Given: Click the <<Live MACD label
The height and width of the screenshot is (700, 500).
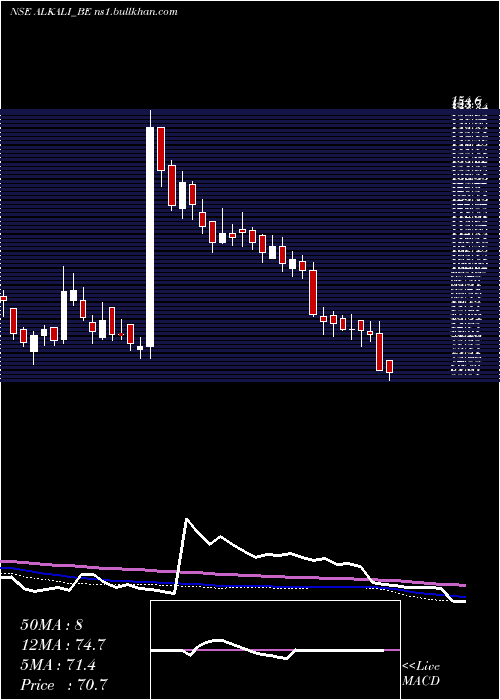Looking at the screenshot, I should pyautogui.click(x=421, y=674).
